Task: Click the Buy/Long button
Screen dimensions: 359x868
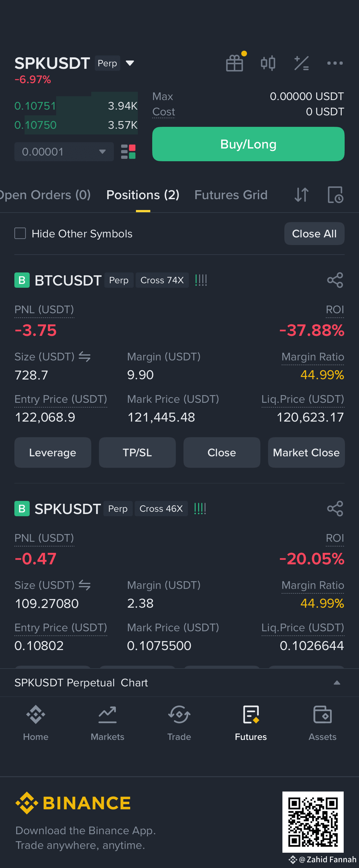Action: pyautogui.click(x=248, y=144)
